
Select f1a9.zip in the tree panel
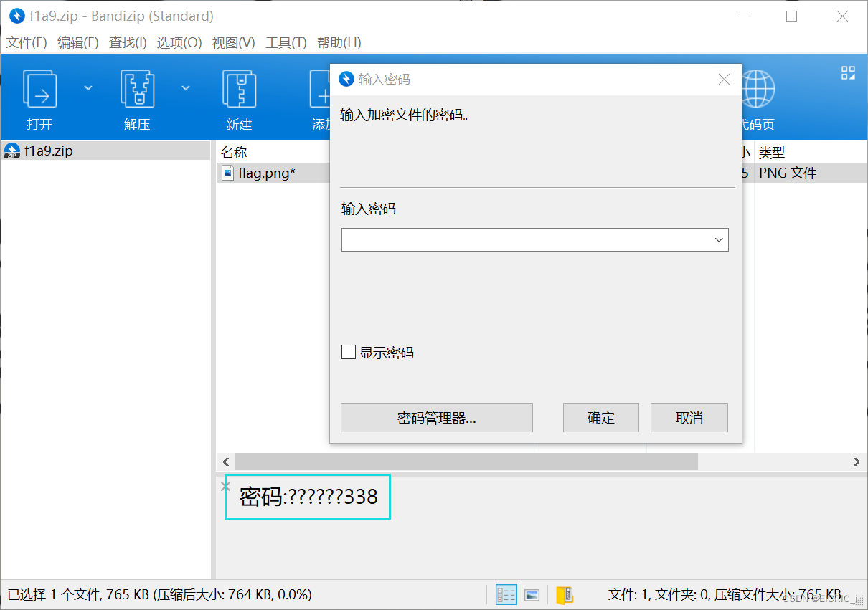pos(108,151)
